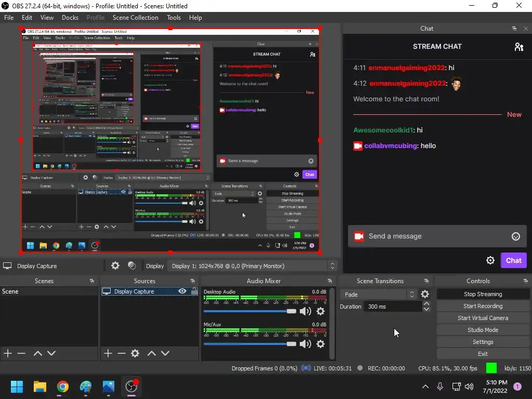This screenshot has height=399, width=532.
Task: Decrease transition duration with down arrow
Action: 427,309
